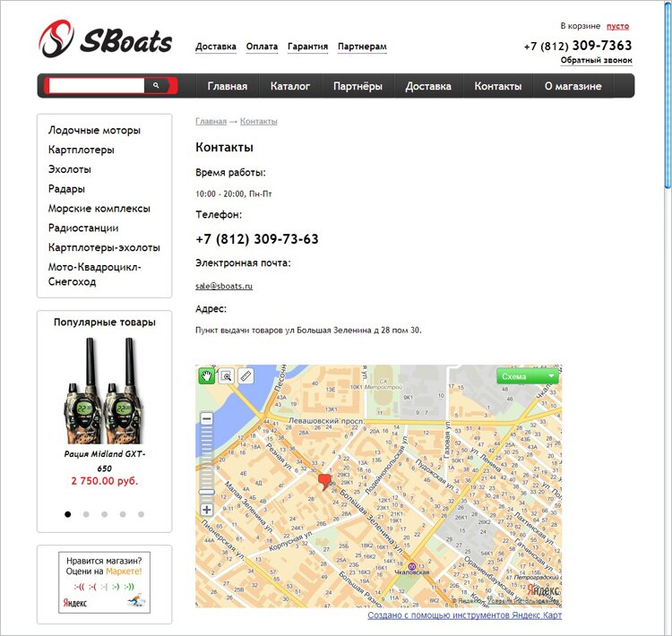Zoom the map in with the plus button

click(x=207, y=510)
